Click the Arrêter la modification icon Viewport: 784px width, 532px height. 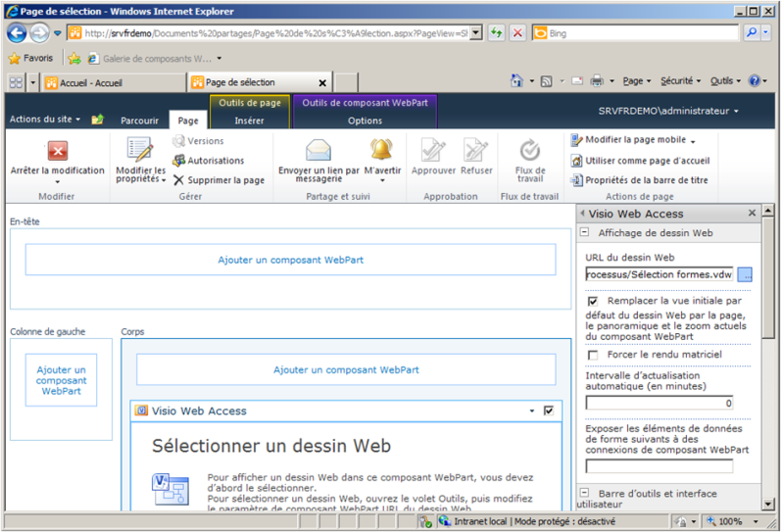click(x=58, y=151)
